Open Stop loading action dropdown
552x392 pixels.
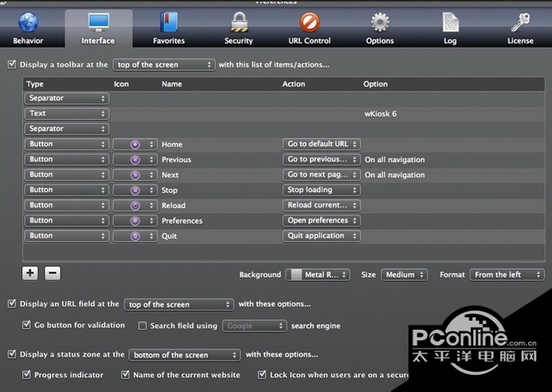(x=322, y=190)
